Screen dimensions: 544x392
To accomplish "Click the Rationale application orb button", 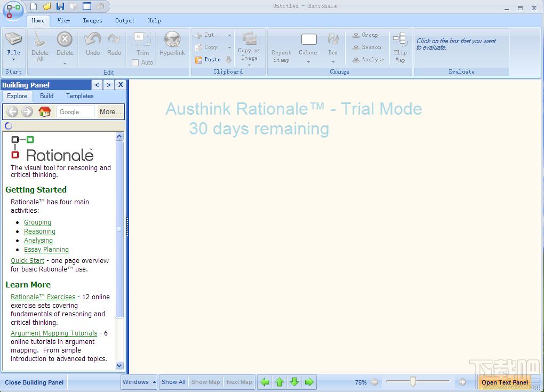I will (13, 11).
